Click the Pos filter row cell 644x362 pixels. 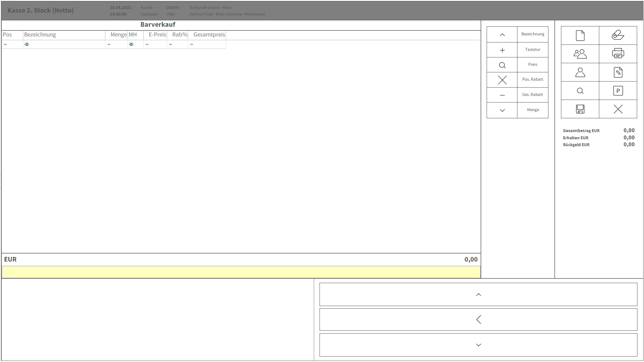click(12, 44)
